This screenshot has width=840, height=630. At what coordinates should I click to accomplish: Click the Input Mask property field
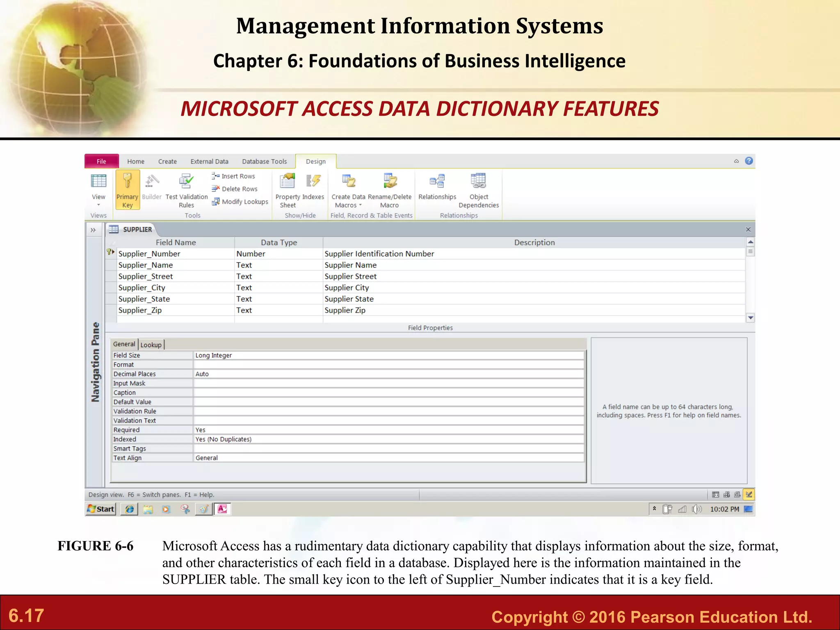[x=388, y=383]
